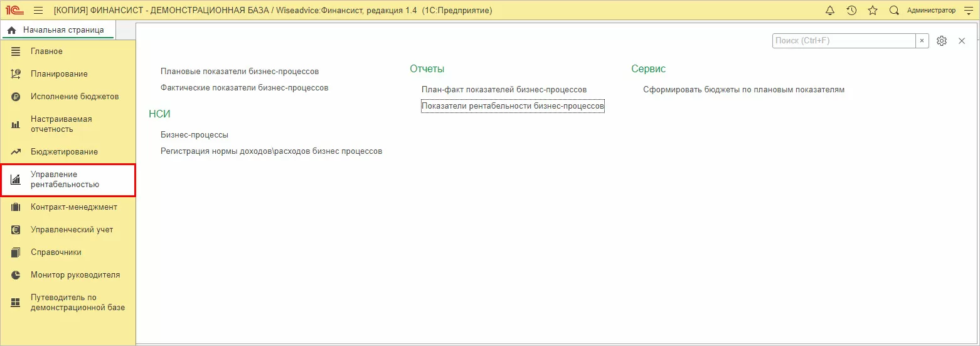
Task: Click the Настраиваемая отчетность chart icon
Action: coord(16,124)
